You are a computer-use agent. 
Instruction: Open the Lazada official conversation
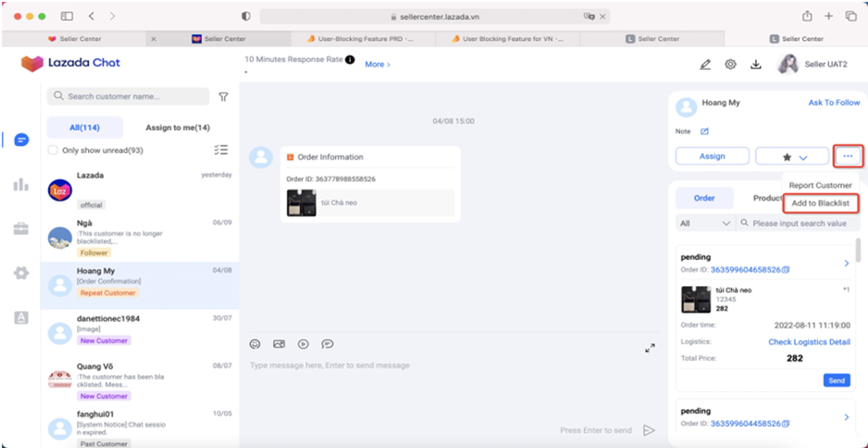(140, 190)
